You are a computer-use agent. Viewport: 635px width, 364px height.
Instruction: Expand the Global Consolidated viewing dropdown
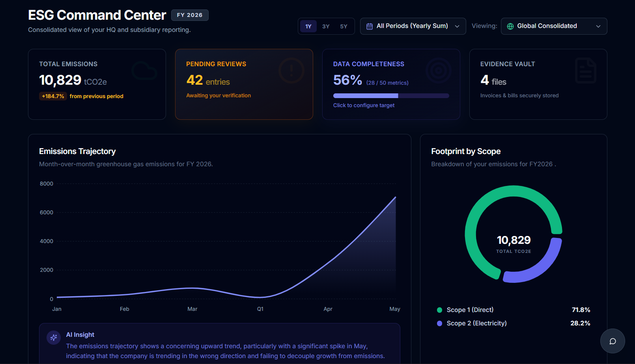pos(554,26)
